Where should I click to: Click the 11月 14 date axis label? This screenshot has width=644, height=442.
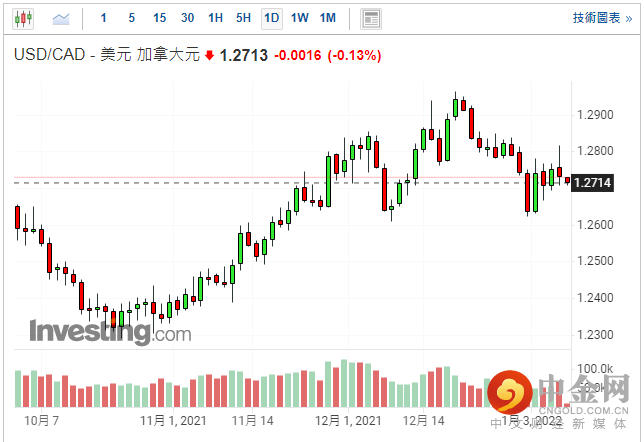(x=253, y=422)
